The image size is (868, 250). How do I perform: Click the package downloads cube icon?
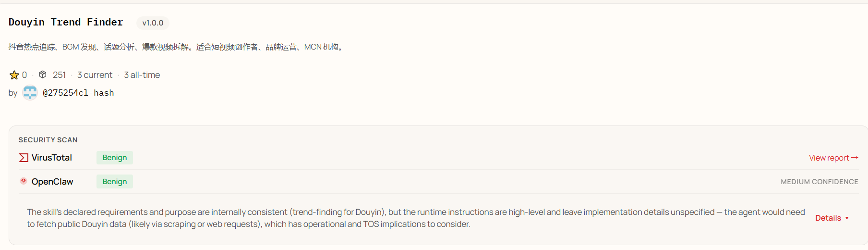click(x=43, y=75)
